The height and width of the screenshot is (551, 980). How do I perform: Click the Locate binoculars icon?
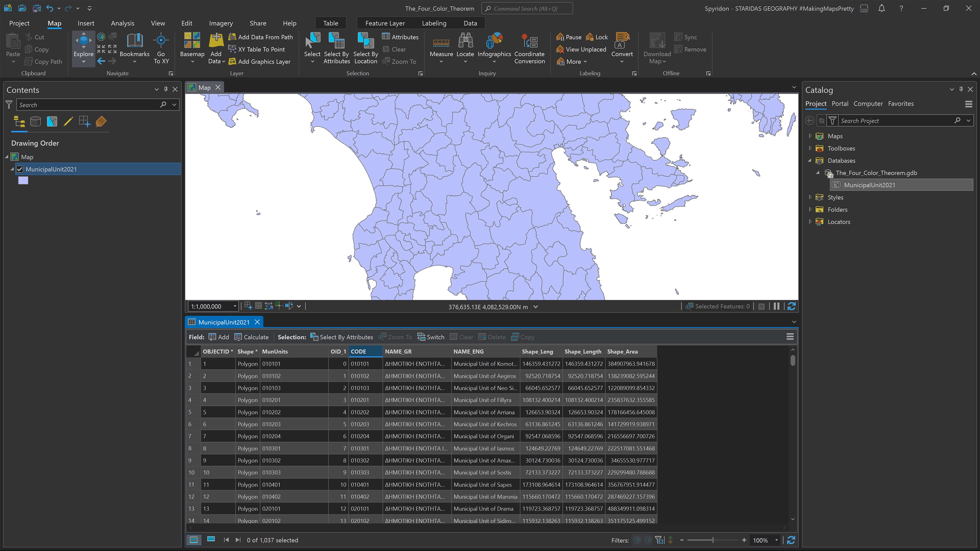pos(465,41)
